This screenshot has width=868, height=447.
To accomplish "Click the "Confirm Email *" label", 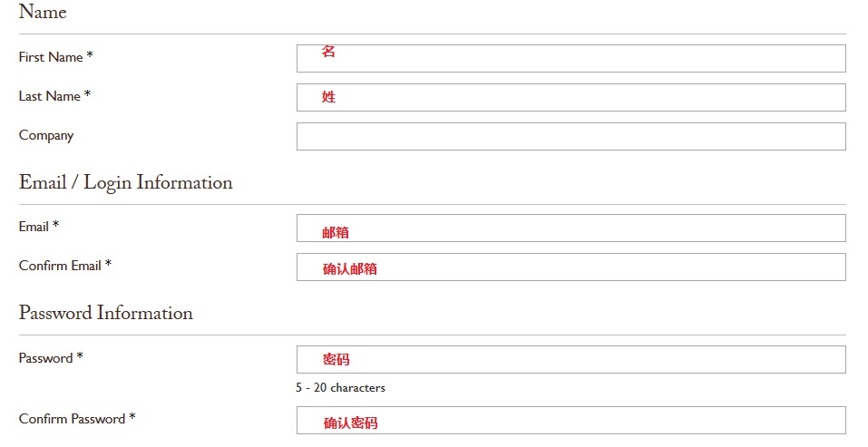I will 65,266.
